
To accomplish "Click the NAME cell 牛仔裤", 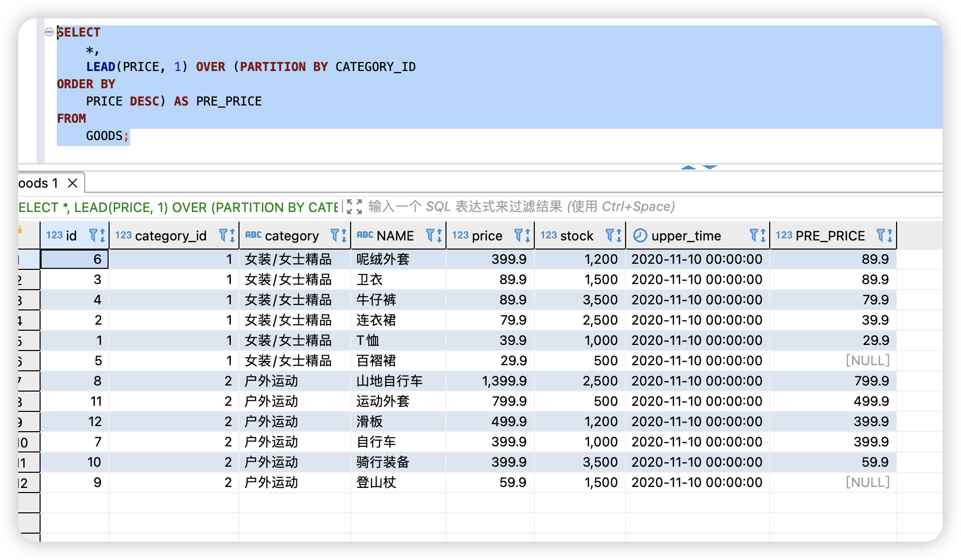I will tap(398, 300).
